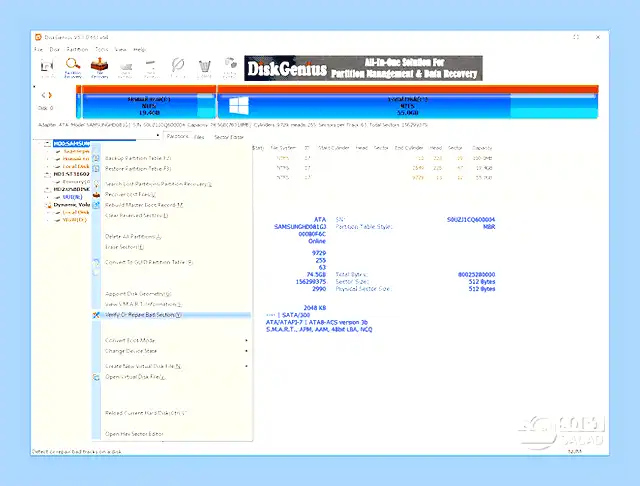Select the HD2:USBDISK tree node
The height and width of the screenshot is (486, 640).
click(x=72, y=189)
